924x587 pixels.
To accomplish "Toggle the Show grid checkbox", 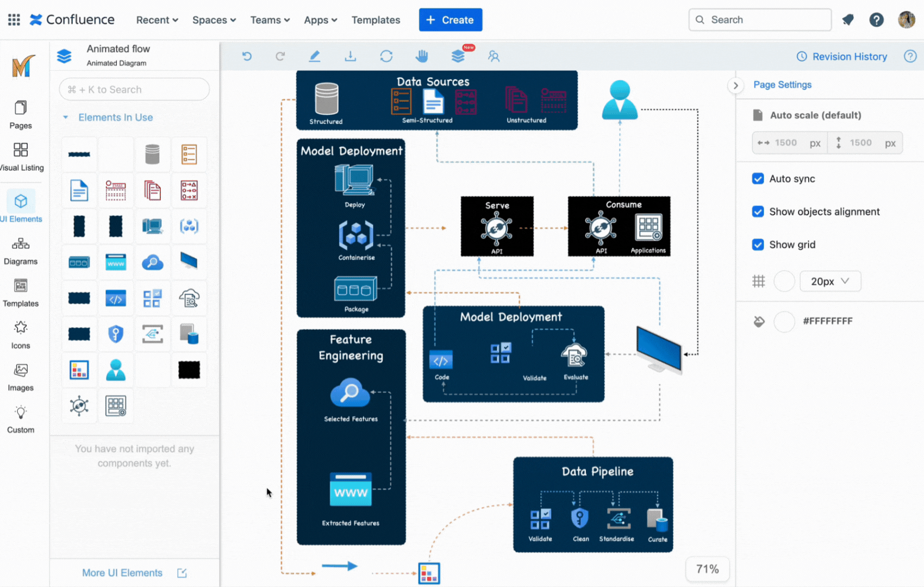I will point(758,245).
